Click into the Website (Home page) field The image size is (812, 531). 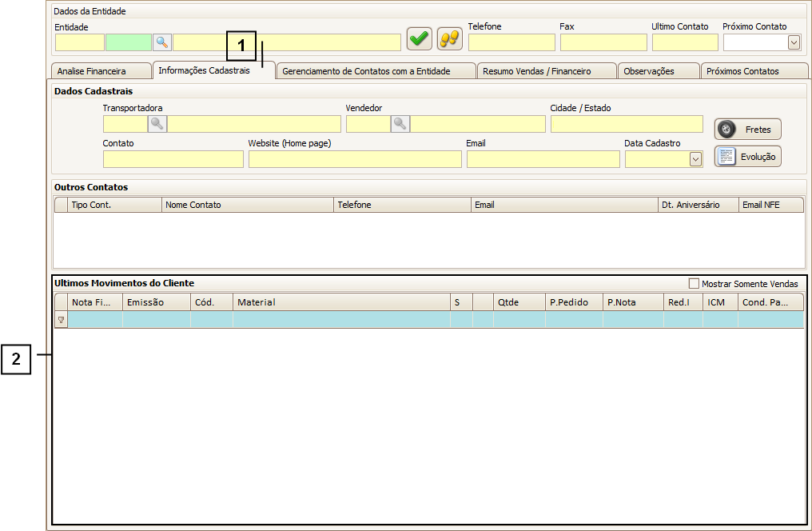pos(355,159)
